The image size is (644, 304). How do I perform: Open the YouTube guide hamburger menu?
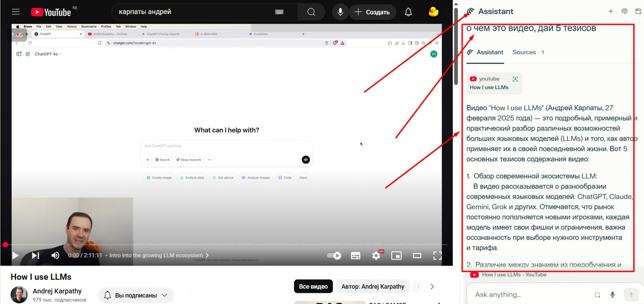pos(16,12)
